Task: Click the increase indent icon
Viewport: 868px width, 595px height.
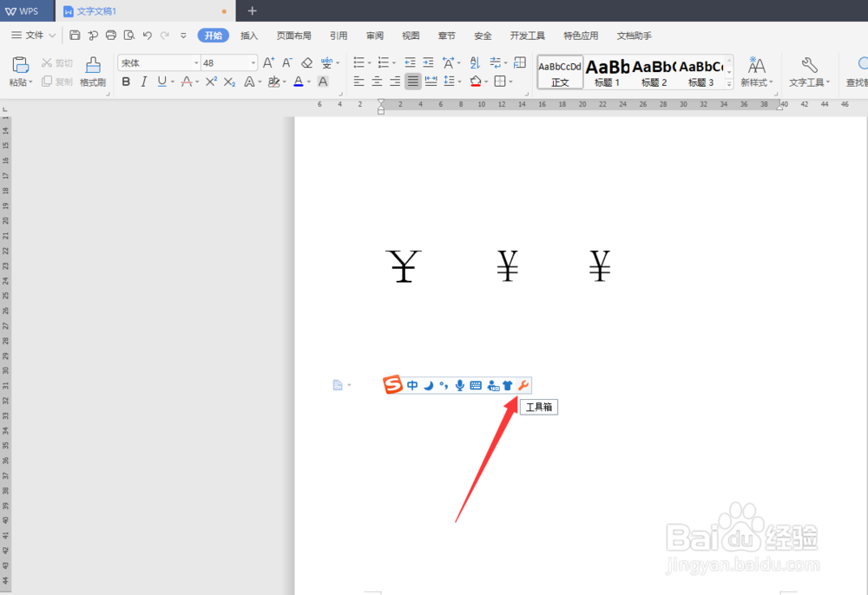Action: [x=428, y=62]
